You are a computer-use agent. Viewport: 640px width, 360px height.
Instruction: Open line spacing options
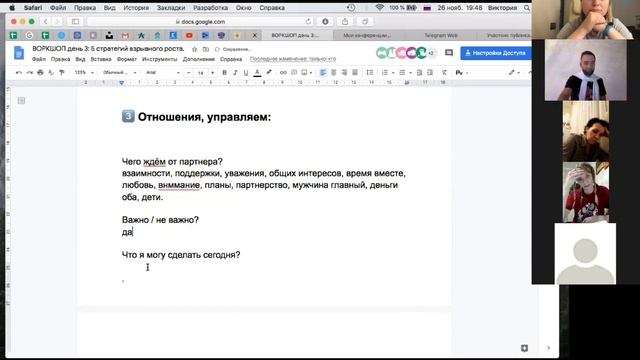point(370,73)
